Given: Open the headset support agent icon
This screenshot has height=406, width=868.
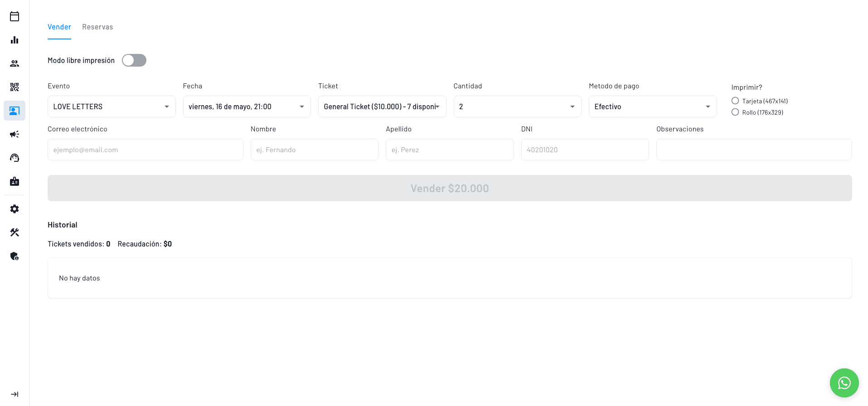Looking at the screenshot, I should point(15,158).
